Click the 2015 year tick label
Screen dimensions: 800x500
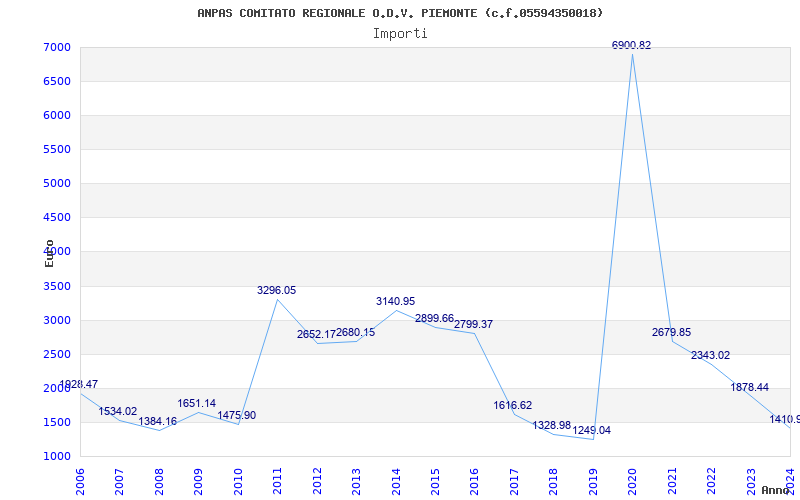tap(435, 482)
